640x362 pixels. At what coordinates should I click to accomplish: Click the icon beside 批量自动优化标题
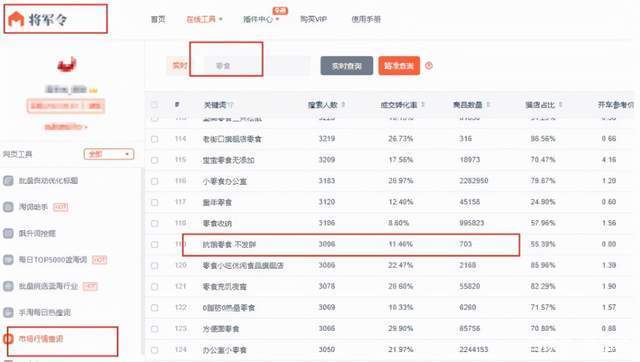pos(8,180)
